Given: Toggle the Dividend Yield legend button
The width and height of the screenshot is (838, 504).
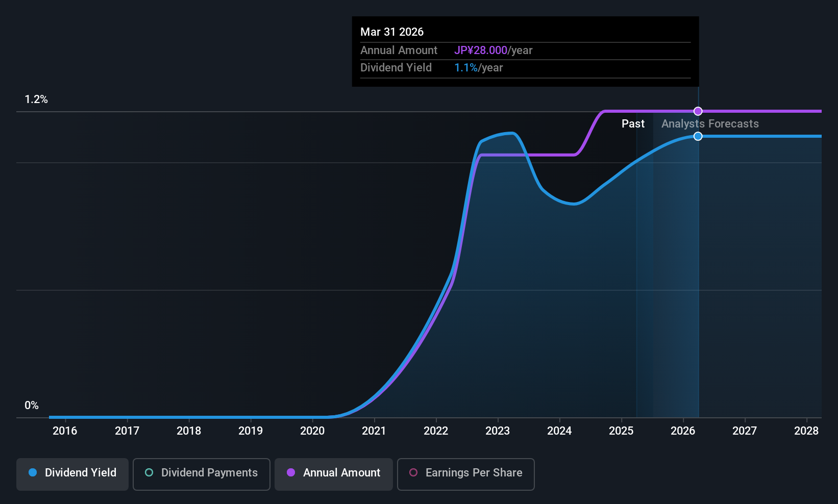Looking at the screenshot, I should click(x=72, y=474).
